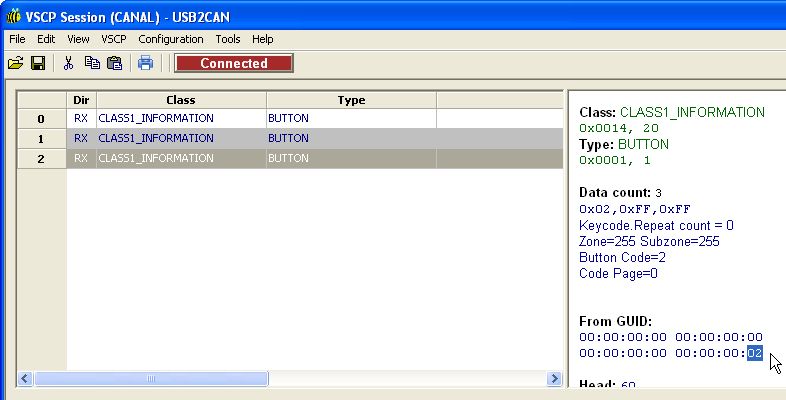Open the VSCP menu
Screen dimensions: 786x400
point(113,39)
